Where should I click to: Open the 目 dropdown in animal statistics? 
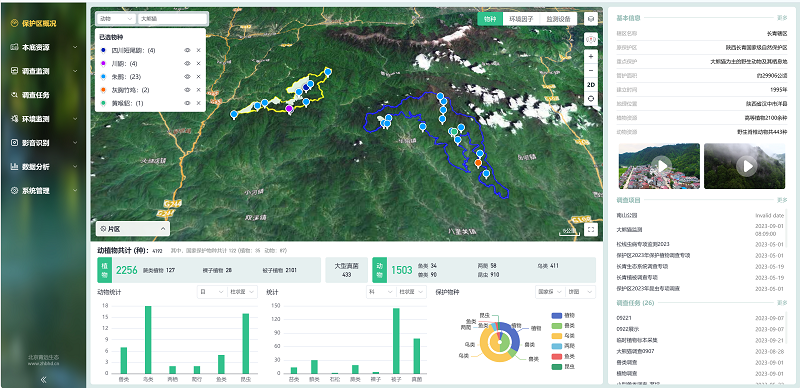[212, 292]
